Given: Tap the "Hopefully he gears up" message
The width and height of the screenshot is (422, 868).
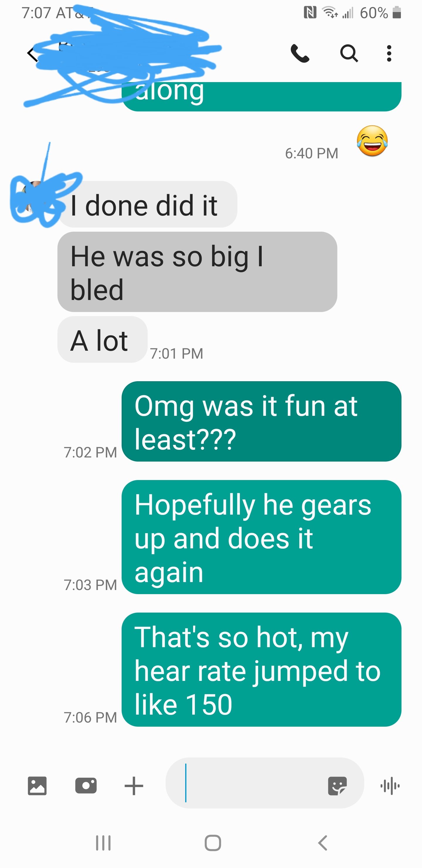Looking at the screenshot, I should tap(261, 537).
